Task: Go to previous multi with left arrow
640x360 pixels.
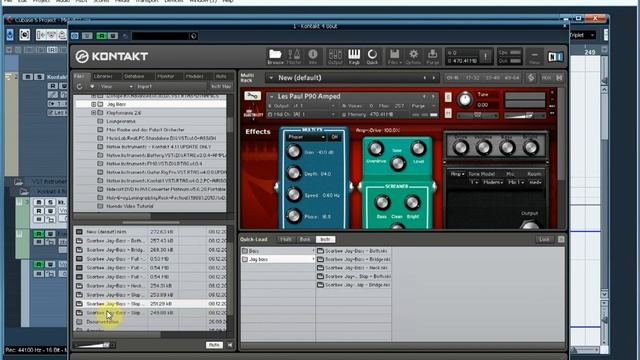Action: (x=424, y=78)
